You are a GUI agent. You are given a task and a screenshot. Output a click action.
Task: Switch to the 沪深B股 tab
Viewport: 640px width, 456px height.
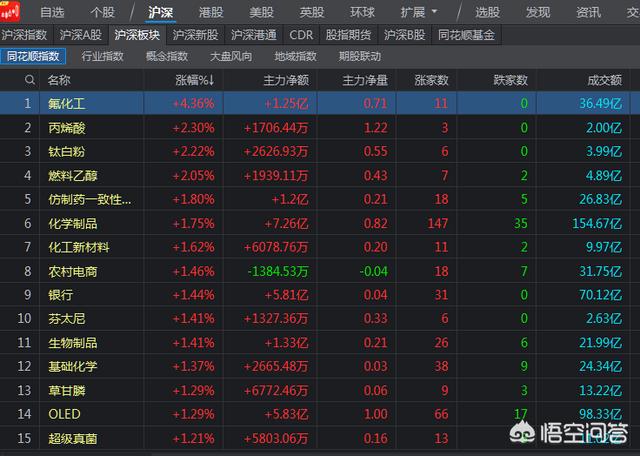click(404, 35)
